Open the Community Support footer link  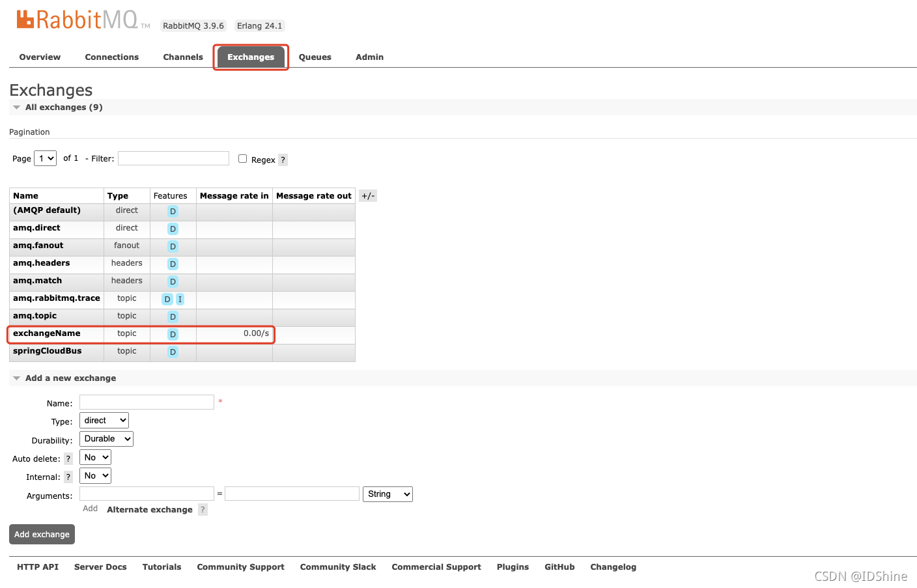pyautogui.click(x=241, y=567)
